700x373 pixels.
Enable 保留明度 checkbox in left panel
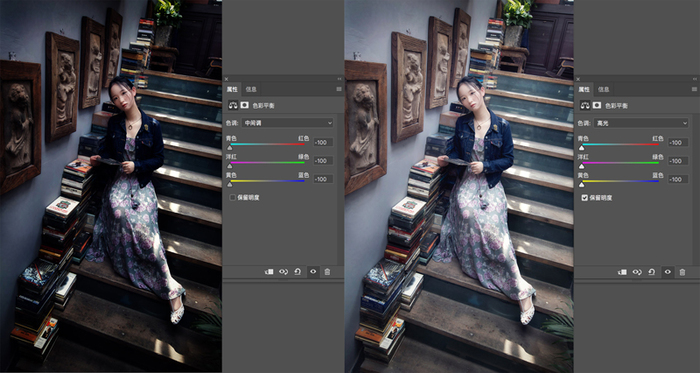pyautogui.click(x=233, y=197)
